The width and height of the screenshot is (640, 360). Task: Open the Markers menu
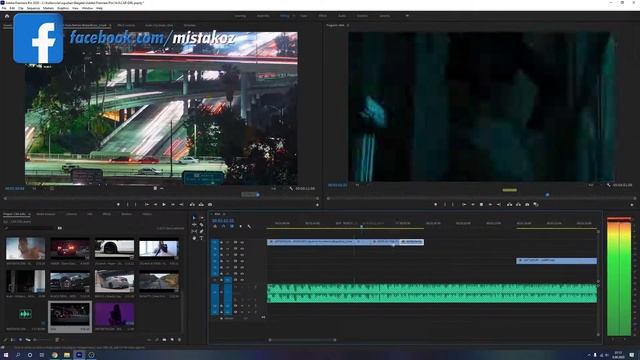click(48, 8)
